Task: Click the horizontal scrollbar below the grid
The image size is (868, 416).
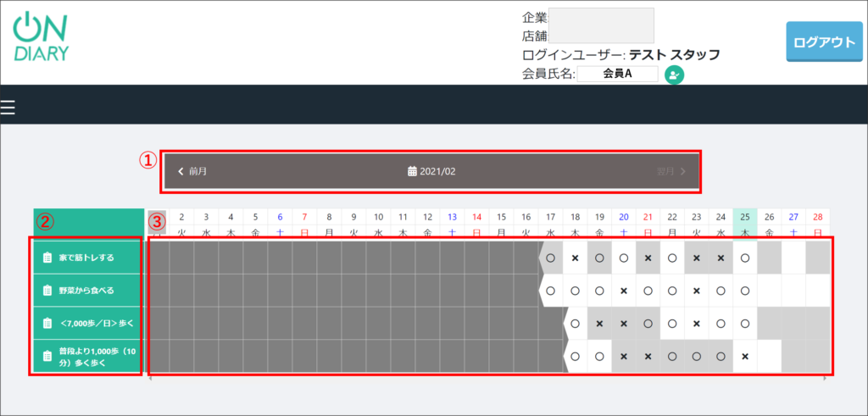Action: click(x=487, y=379)
